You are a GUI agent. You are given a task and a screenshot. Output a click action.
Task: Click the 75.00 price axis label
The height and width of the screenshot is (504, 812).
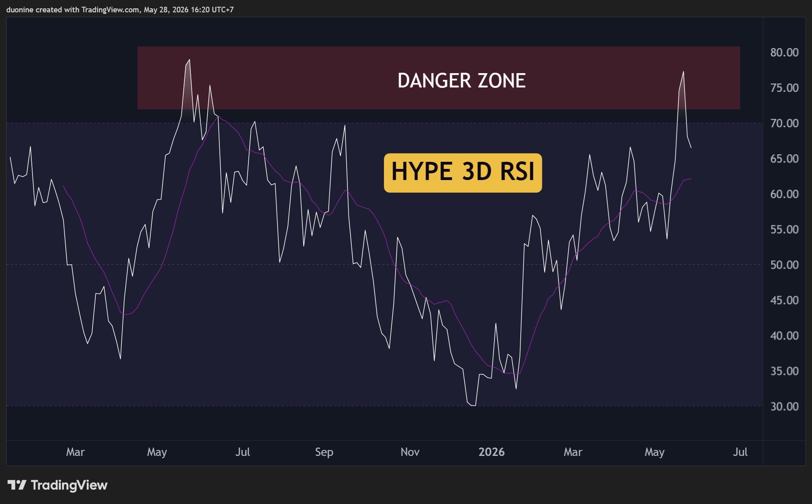(x=784, y=88)
